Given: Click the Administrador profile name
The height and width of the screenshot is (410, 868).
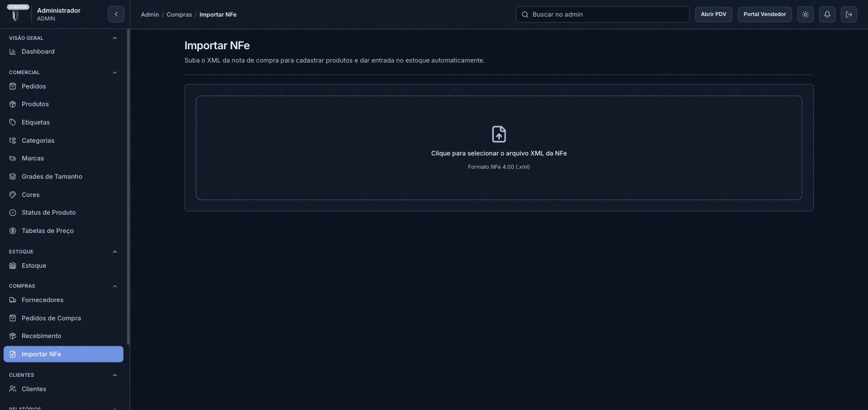Looking at the screenshot, I should click(59, 11).
